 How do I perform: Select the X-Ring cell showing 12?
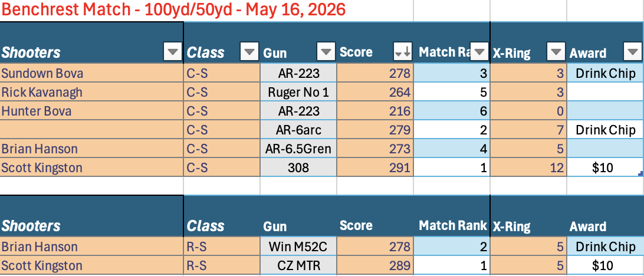point(528,168)
